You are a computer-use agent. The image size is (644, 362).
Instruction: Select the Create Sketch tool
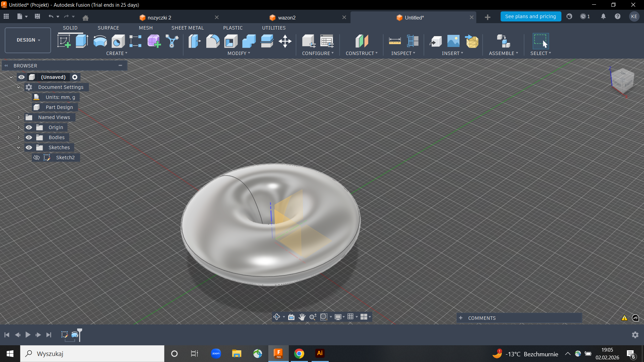[64, 41]
